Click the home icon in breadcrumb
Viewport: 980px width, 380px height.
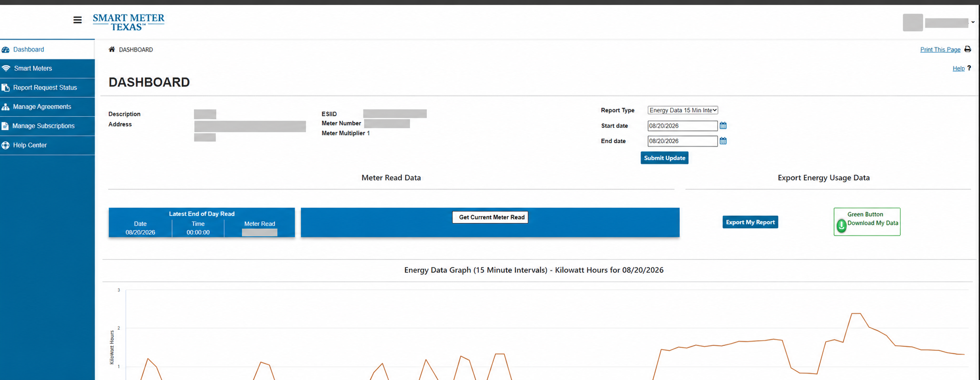pyautogui.click(x=112, y=49)
